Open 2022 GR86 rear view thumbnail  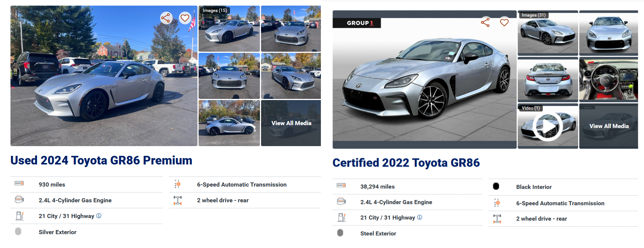(548, 79)
